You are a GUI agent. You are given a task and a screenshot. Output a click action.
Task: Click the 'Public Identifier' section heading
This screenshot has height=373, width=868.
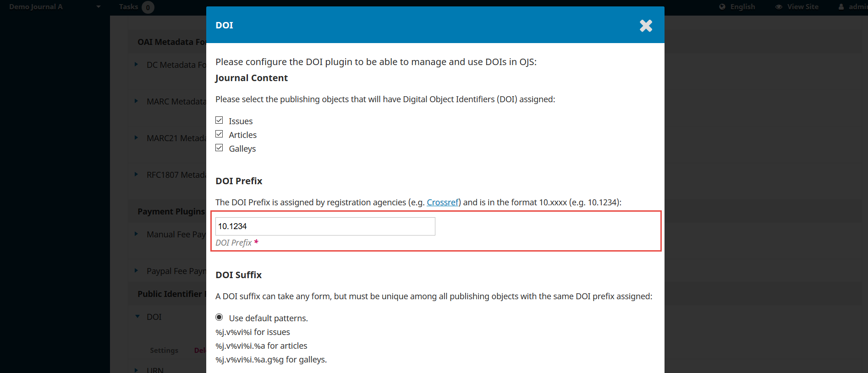tap(171, 294)
